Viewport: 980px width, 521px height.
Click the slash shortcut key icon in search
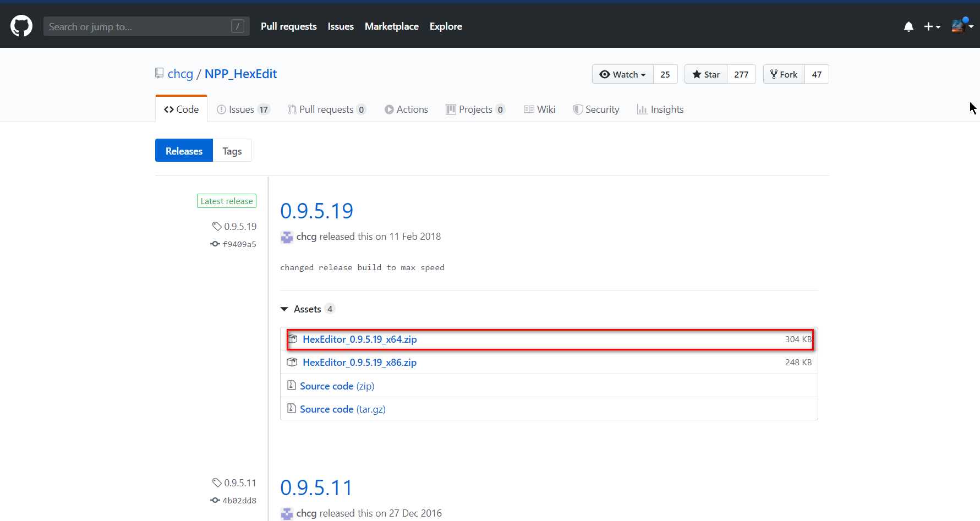[238, 26]
